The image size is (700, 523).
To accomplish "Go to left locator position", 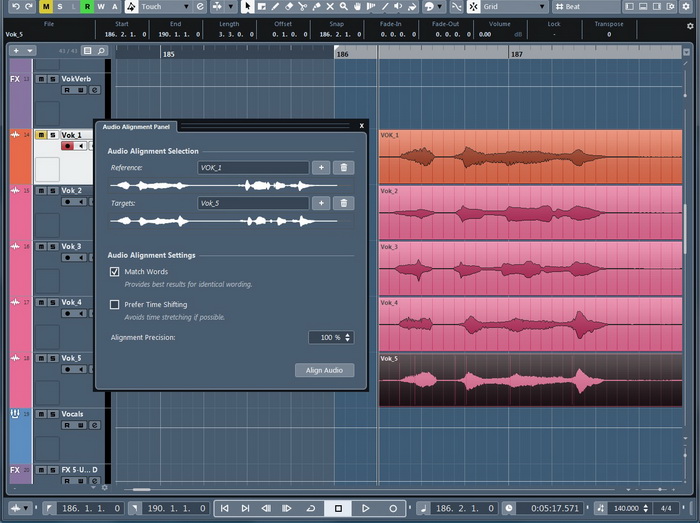I will [x=49, y=508].
